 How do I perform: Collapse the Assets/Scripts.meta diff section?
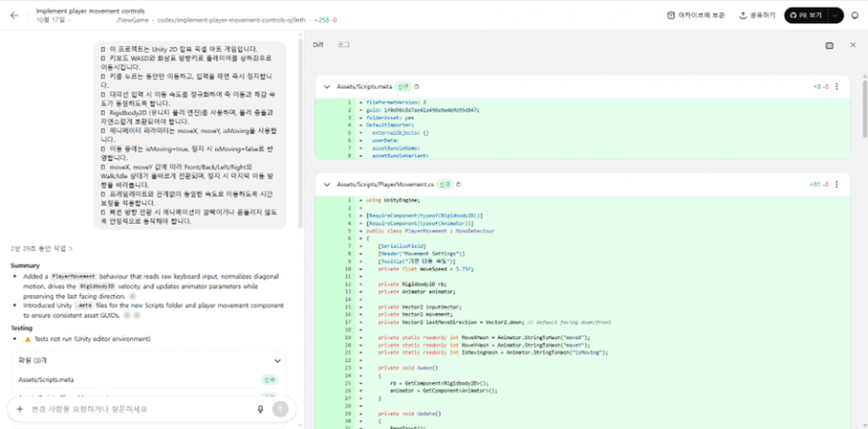pos(327,87)
